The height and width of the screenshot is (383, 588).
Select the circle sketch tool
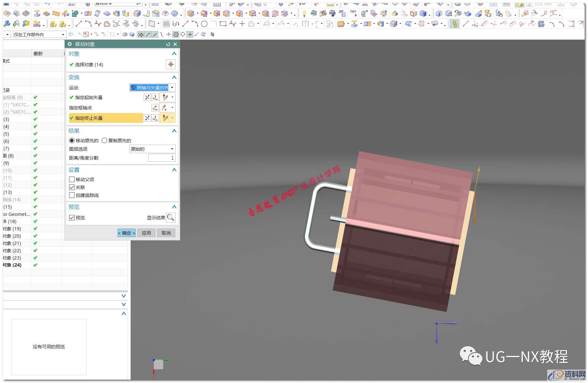pos(205,24)
